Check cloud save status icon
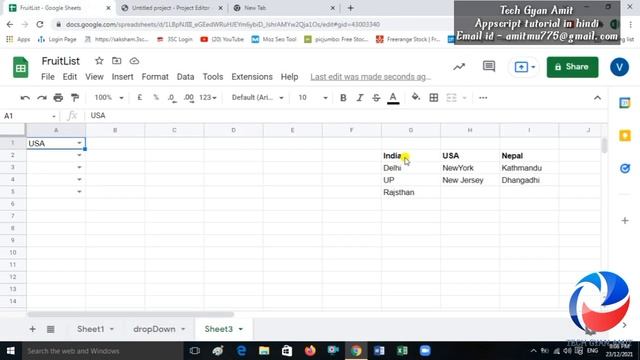This screenshot has height=360, width=640. pos(134,61)
